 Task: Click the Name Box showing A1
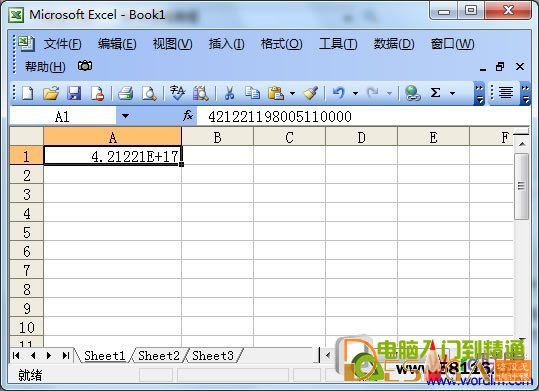pyautogui.click(x=63, y=116)
